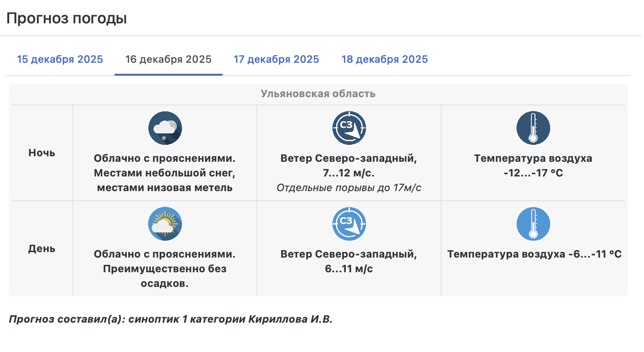Click the daytime thermometer icon
The width and height of the screenshot is (644, 352).
(x=533, y=224)
